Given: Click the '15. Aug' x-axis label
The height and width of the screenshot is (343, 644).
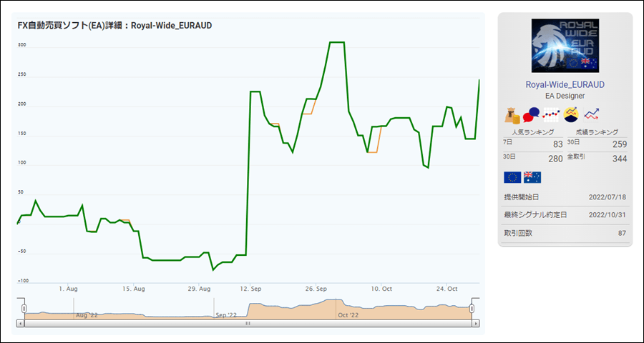Looking at the screenshot, I should [x=135, y=289].
